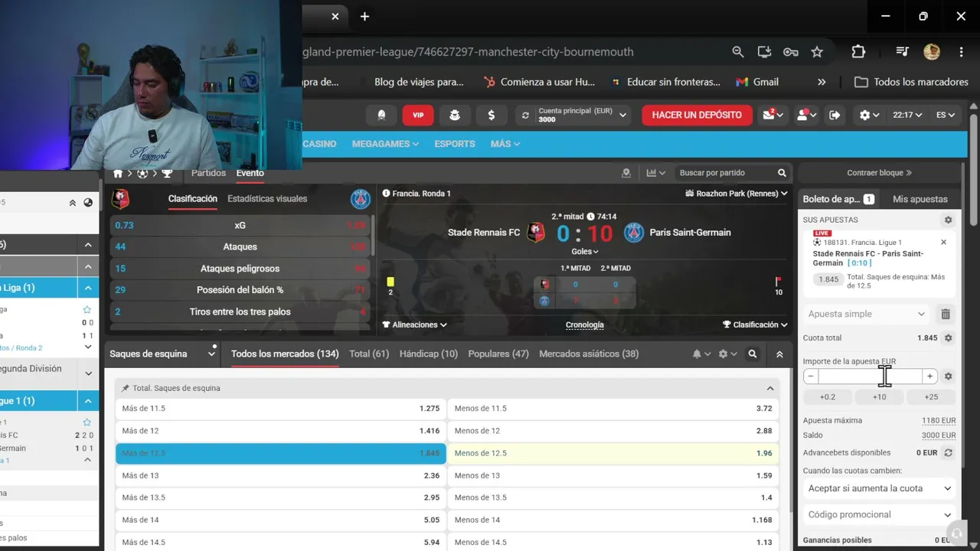Open the Cronología link

pyautogui.click(x=585, y=324)
